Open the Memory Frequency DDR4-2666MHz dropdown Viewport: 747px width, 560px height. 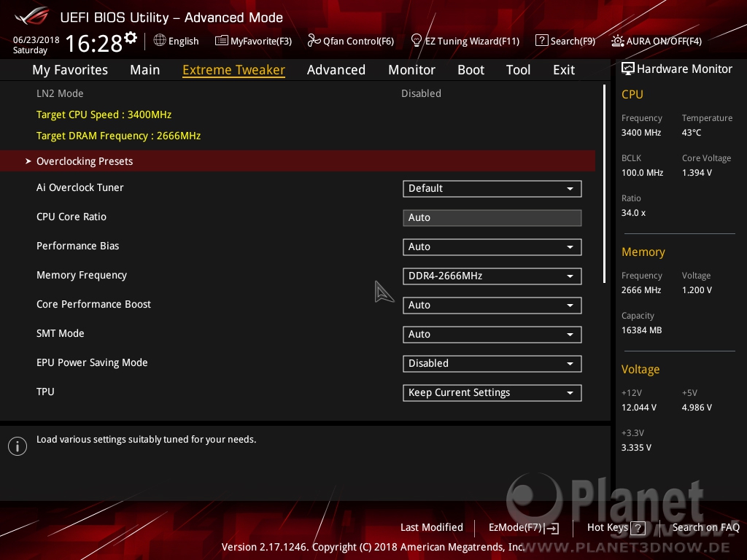click(492, 276)
